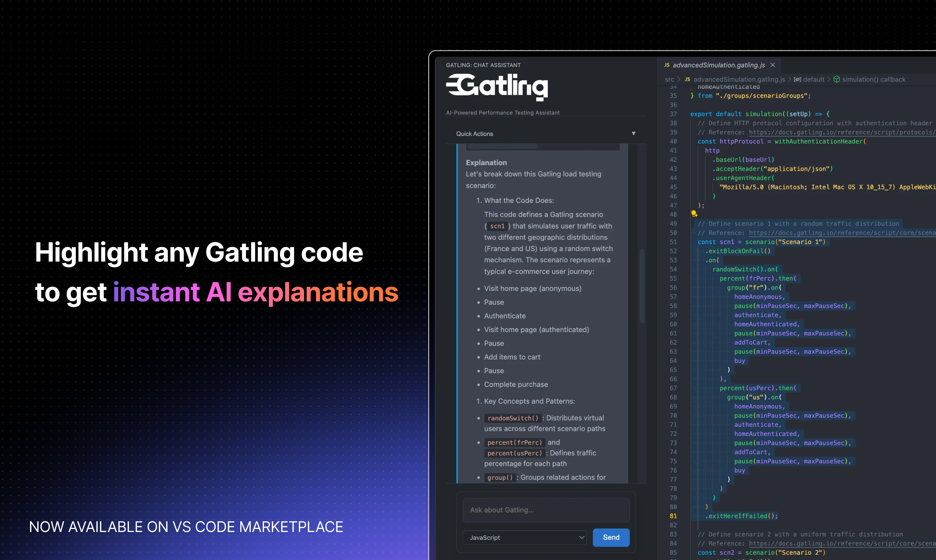Viewport: 936px width, 560px height.
Task: Open the docs.gatling.io protocols reference link on line 39
Action: pos(842,132)
